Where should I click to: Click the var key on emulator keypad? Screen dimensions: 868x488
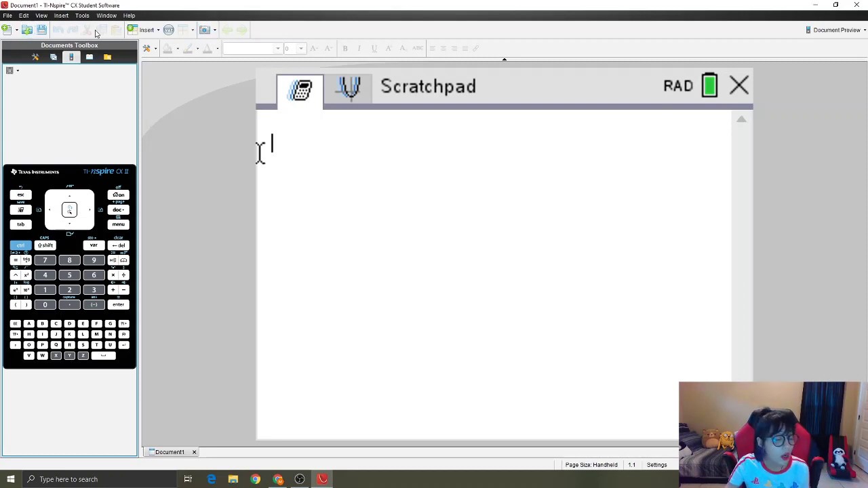coord(94,245)
